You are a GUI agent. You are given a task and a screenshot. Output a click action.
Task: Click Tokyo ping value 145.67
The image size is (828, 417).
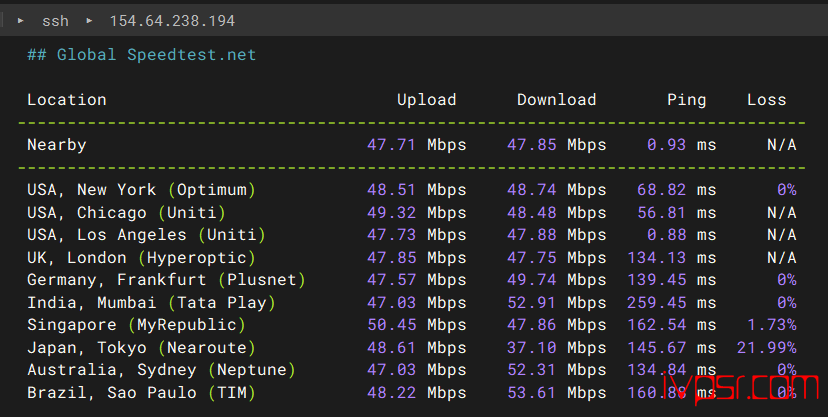(657, 348)
